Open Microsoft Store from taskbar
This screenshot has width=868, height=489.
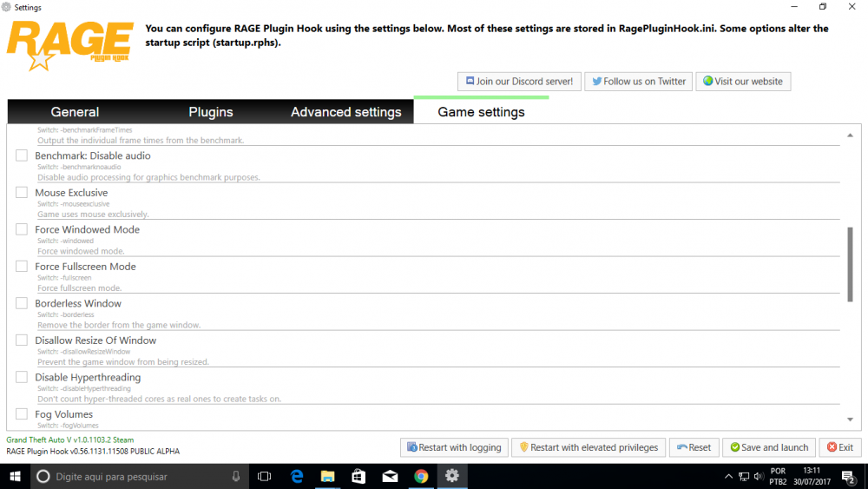click(358, 476)
